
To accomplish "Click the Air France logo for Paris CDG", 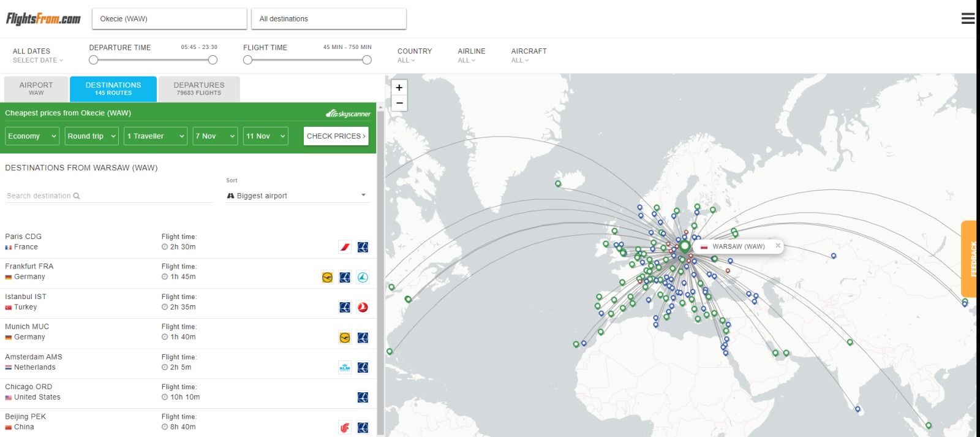I will (345, 247).
